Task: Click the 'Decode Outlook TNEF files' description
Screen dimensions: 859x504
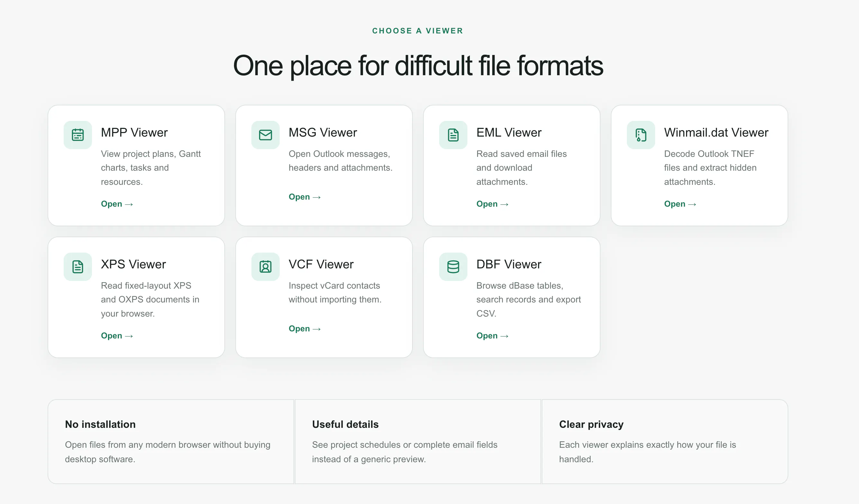Action: (x=710, y=168)
